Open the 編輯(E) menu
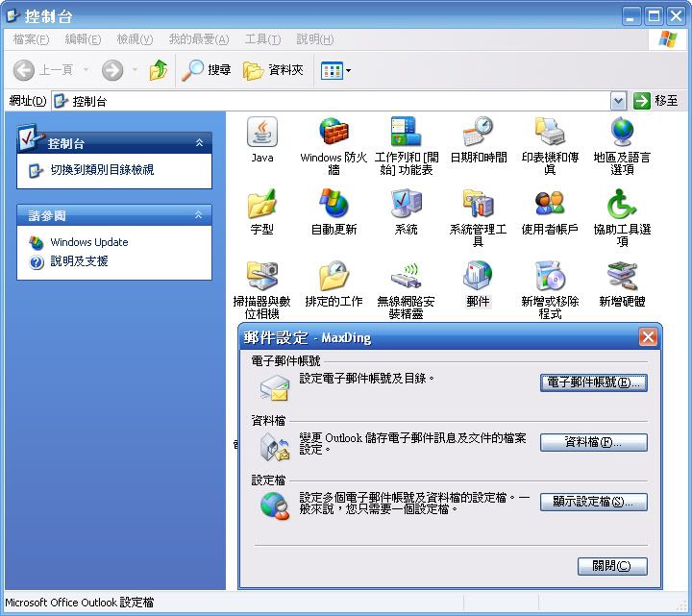The image size is (692, 616). click(83, 39)
